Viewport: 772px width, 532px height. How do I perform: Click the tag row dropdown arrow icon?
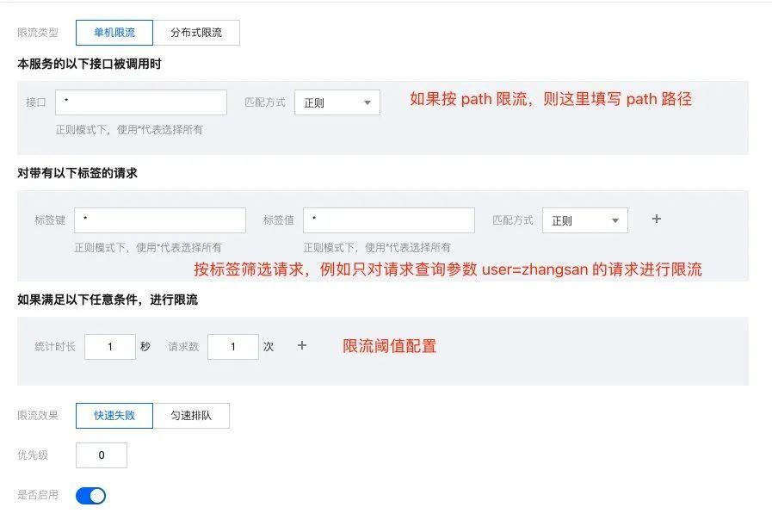(x=615, y=221)
